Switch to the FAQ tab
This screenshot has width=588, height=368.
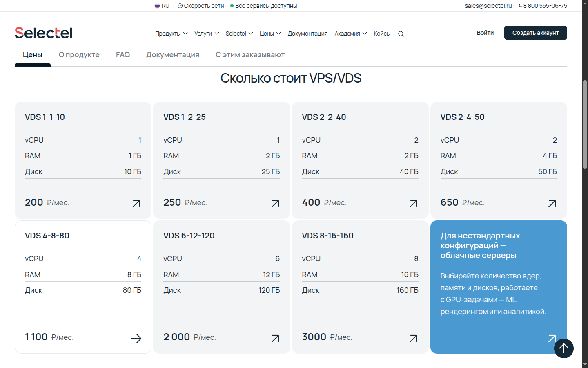click(123, 55)
